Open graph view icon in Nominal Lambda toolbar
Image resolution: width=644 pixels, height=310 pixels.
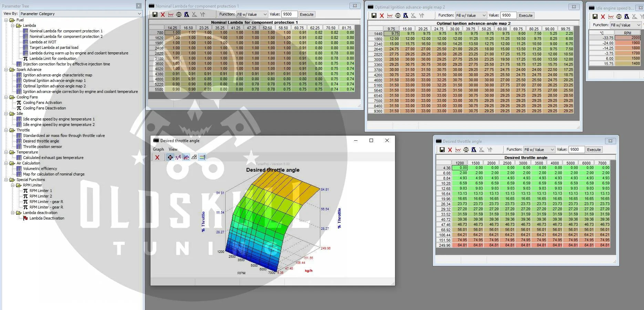pyautogui.click(x=171, y=14)
